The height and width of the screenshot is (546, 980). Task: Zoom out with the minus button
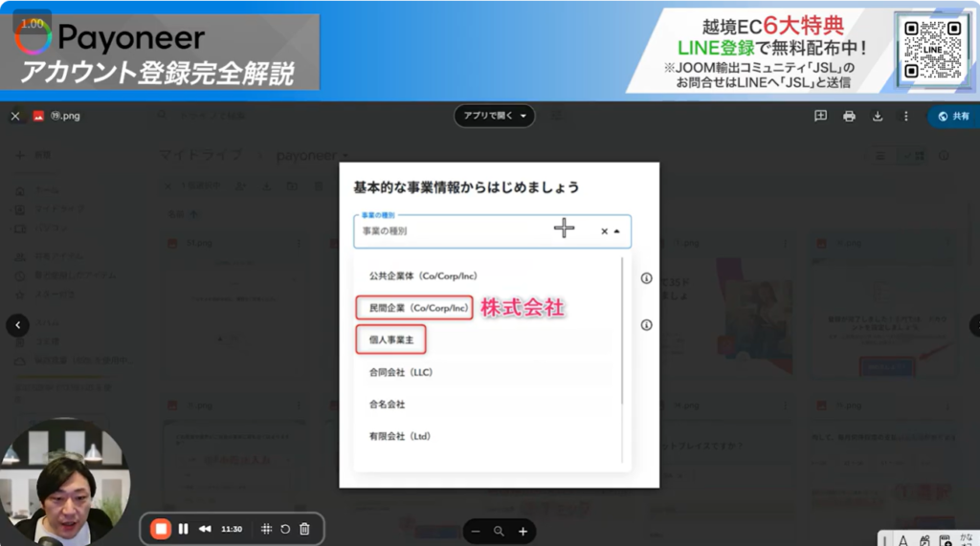[475, 531]
